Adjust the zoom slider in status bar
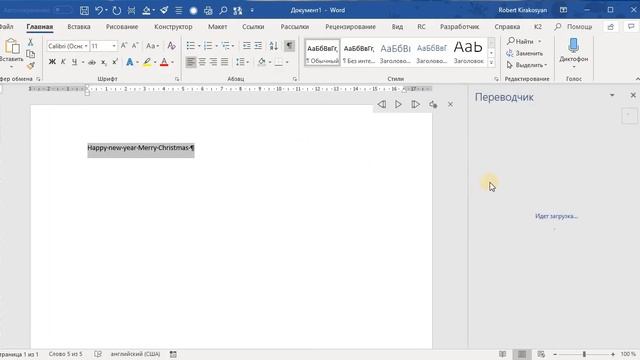Viewport: 640px width, 360px height. click(584, 354)
